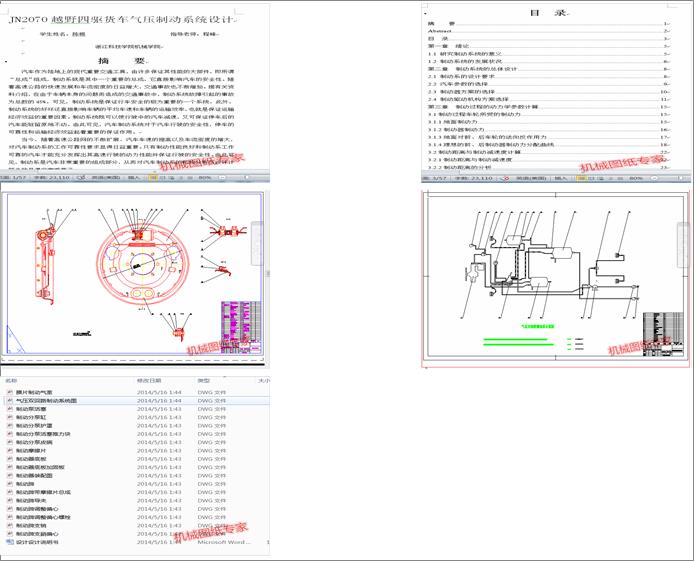This screenshot has width=694, height=561.
Task: Click the pneumatic brake circuit schematic drawing
Action: tap(551, 265)
